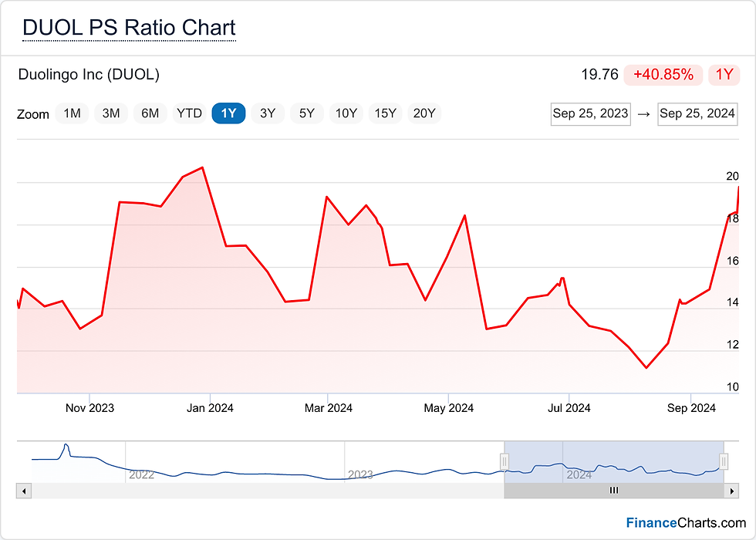Select the 6M zoom range
This screenshot has height=540, width=756.
150,113
